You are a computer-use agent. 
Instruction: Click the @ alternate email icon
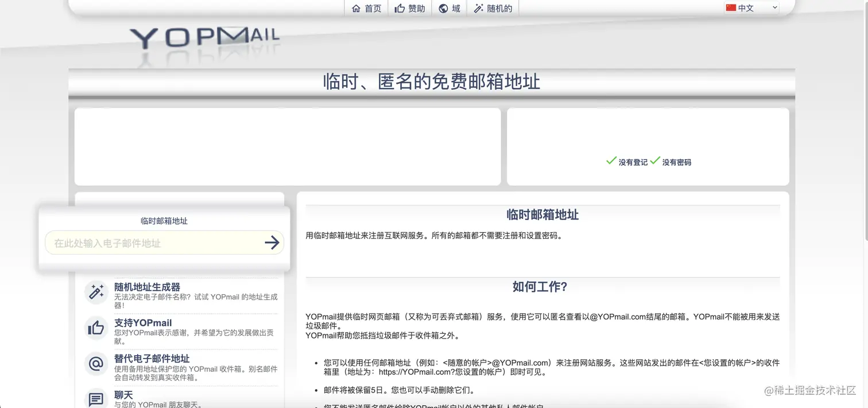coord(96,364)
